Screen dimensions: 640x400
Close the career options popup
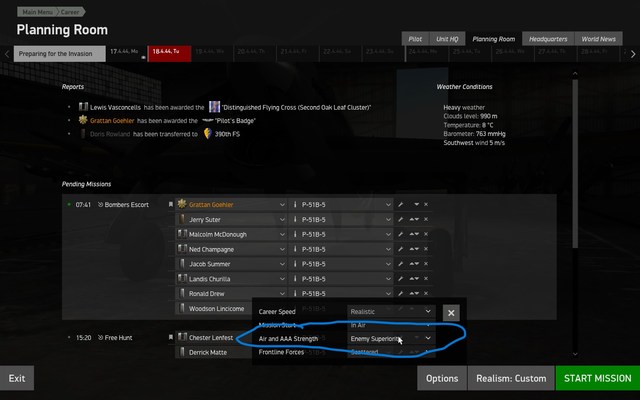(x=451, y=313)
